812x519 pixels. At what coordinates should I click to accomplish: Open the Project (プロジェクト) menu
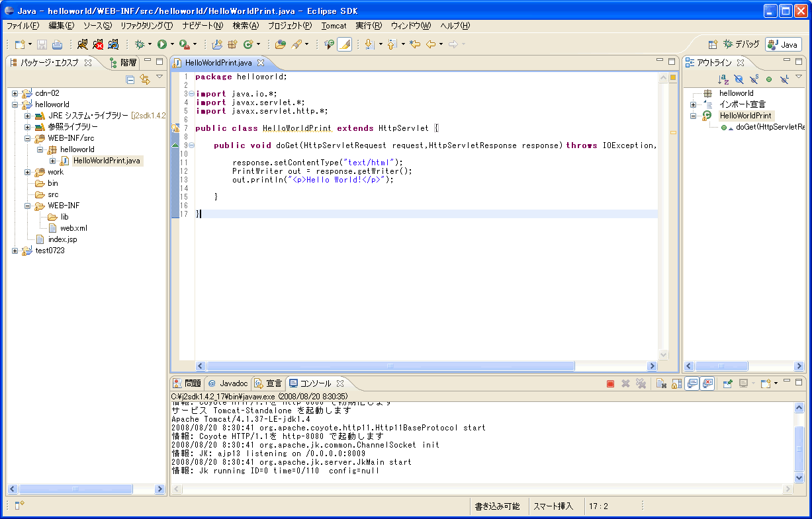click(x=290, y=26)
